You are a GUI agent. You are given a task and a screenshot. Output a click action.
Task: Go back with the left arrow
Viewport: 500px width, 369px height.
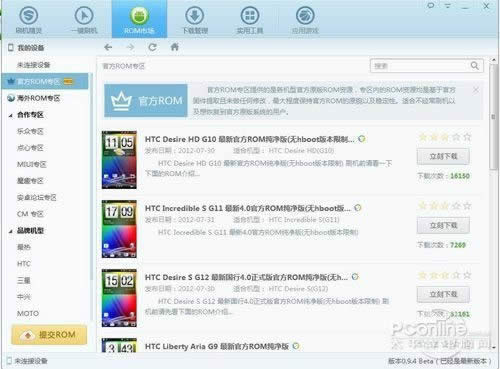point(108,47)
